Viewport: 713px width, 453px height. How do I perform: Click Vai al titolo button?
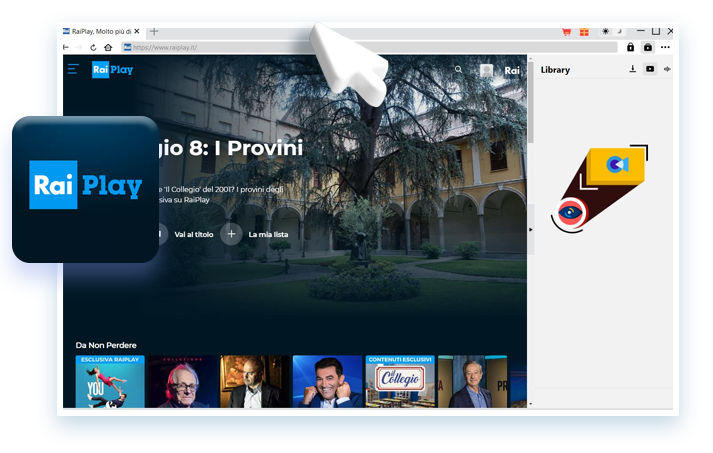coord(194,234)
